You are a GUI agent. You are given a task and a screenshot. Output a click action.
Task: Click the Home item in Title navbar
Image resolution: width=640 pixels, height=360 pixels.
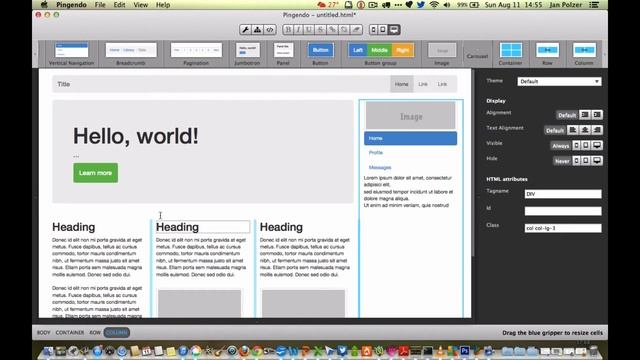click(402, 84)
